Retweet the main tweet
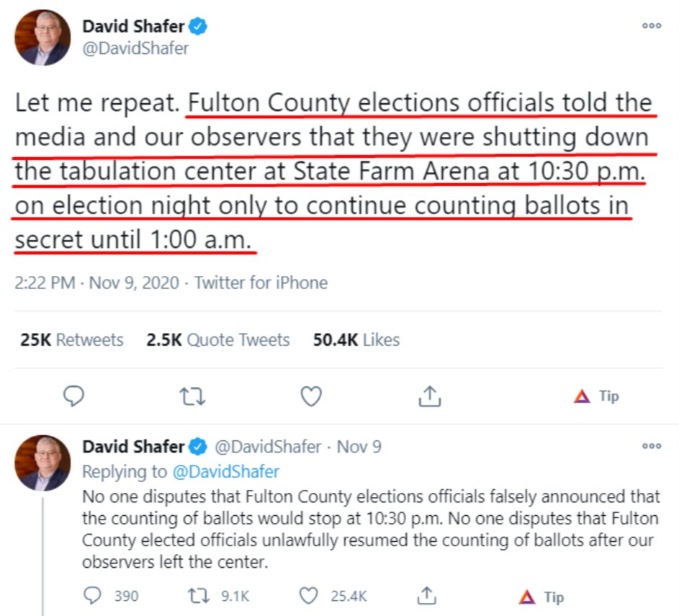679x616 pixels. (x=192, y=396)
